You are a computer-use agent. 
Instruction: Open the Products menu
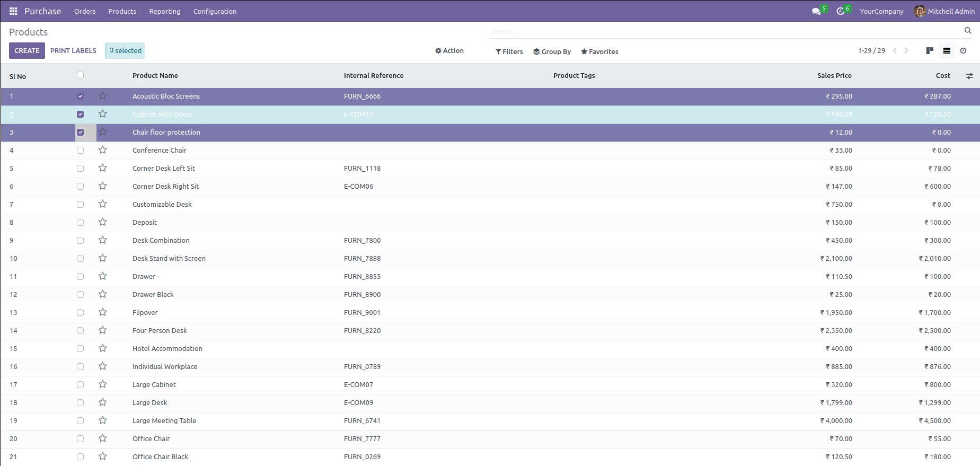coord(122,11)
